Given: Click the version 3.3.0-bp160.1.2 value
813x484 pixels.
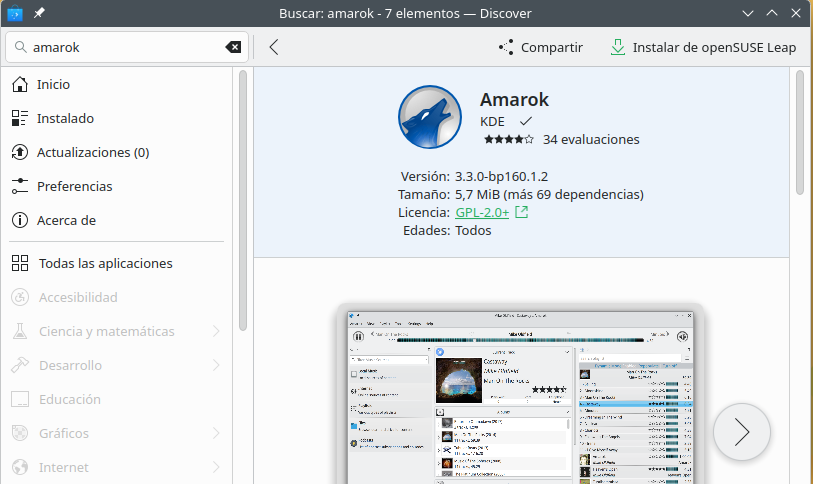Looking at the screenshot, I should (x=501, y=176).
